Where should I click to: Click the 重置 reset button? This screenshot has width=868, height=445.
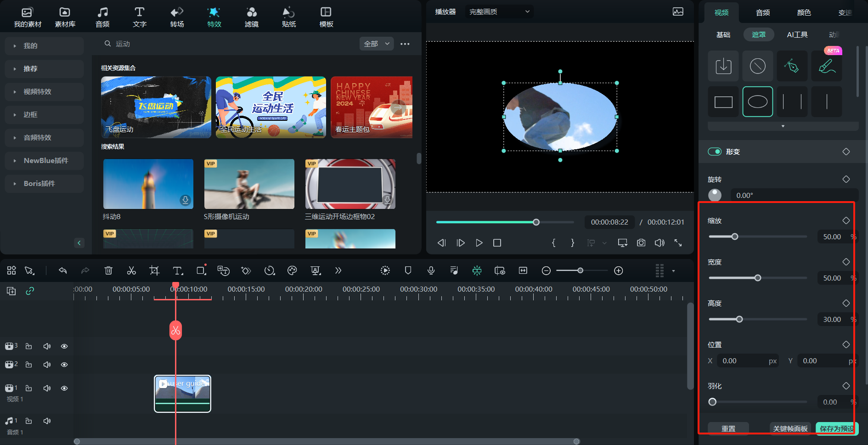point(728,428)
